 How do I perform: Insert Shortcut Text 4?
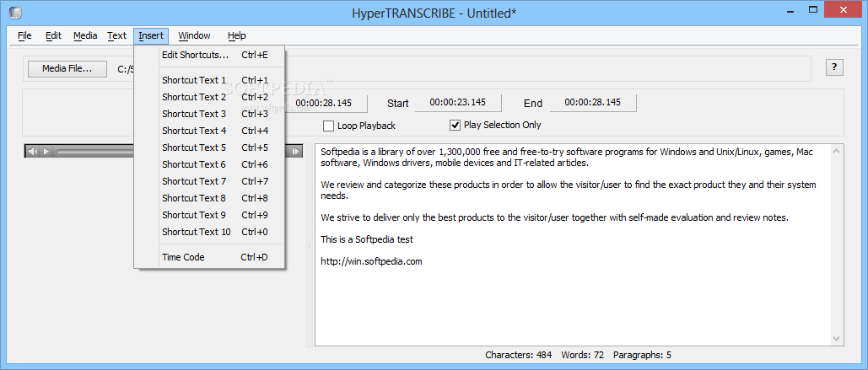click(209, 131)
